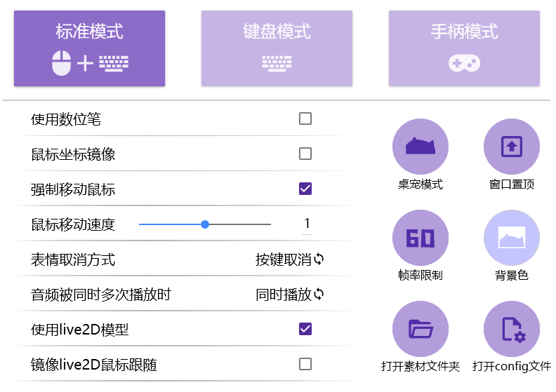Screen dimensions: 556x392
Task: Enable the 使用数位笔 checkbox
Action: (305, 119)
